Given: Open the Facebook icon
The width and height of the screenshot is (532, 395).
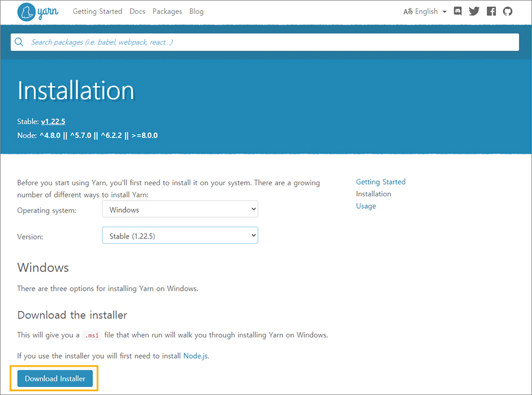Looking at the screenshot, I should click(x=491, y=11).
